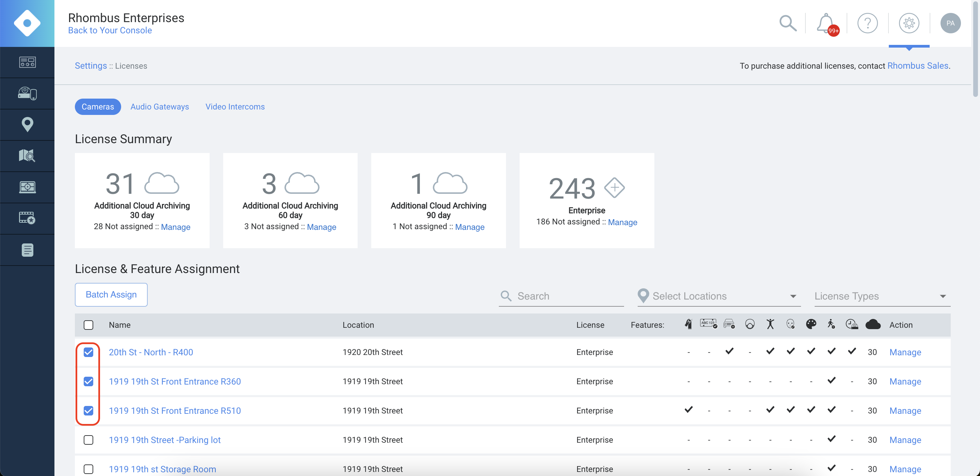This screenshot has width=980, height=476.
Task: Click the 1920 20th Street location cell
Action: click(x=373, y=352)
